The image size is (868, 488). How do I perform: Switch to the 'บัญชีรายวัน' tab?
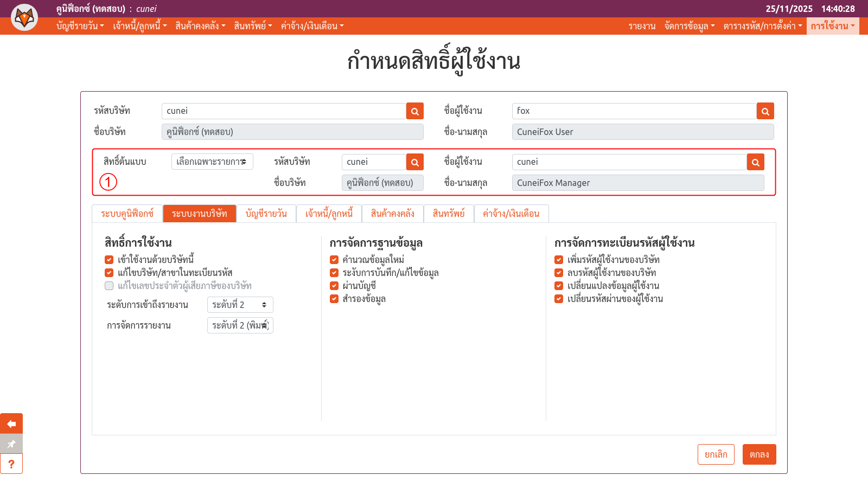click(266, 214)
